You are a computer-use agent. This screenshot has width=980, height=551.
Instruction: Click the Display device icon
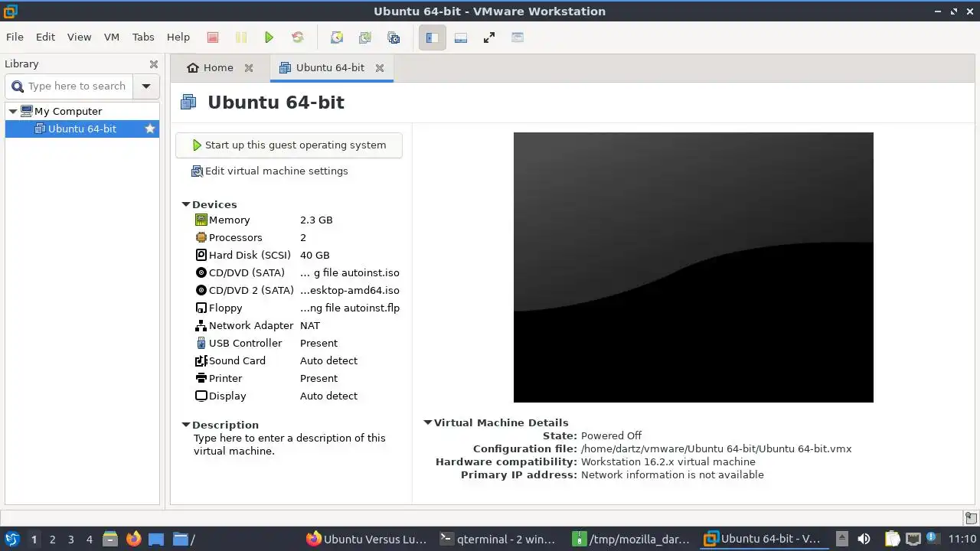(201, 396)
